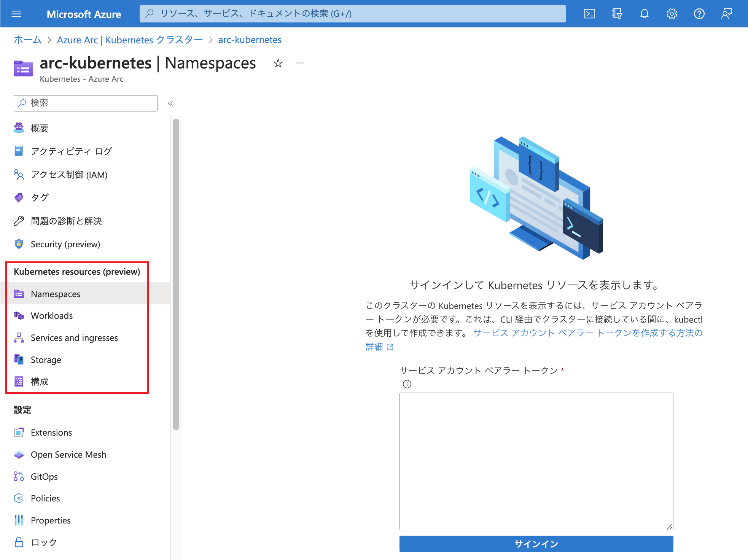
Task: Collapse the sidebar with double chevron
Action: pos(170,103)
